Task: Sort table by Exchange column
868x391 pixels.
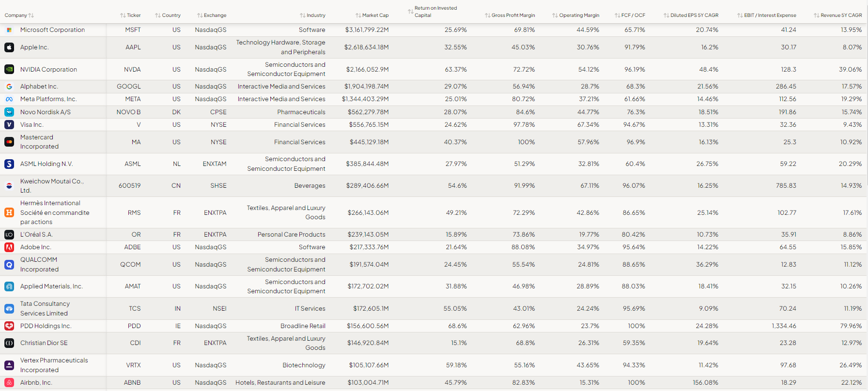Action: 212,15
